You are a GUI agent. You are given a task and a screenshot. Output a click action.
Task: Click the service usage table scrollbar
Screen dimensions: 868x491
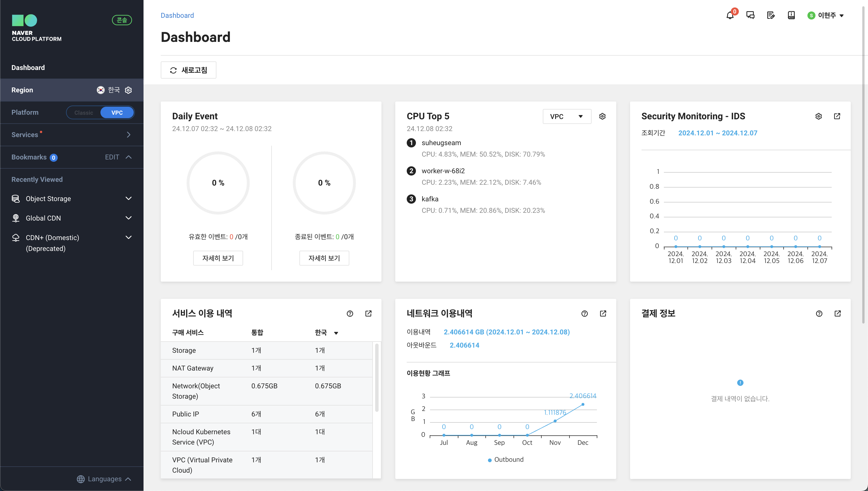point(377,378)
